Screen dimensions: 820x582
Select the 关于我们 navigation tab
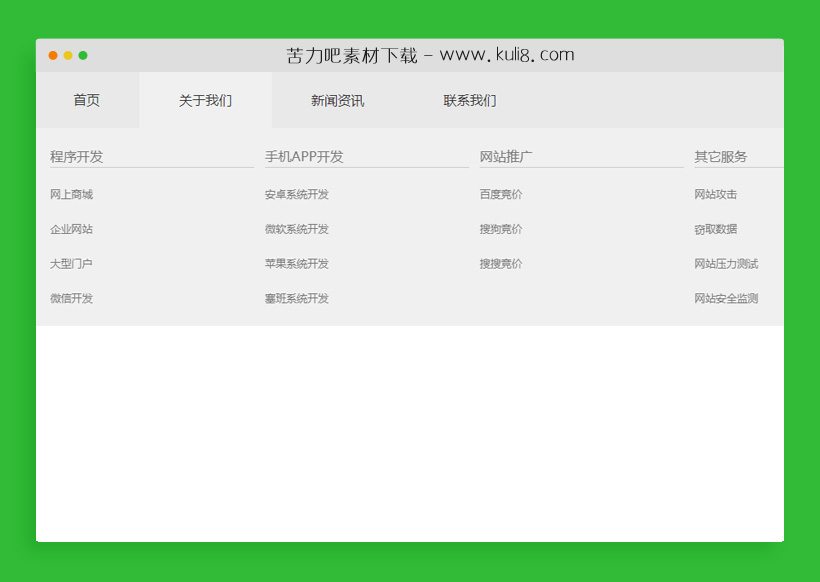click(202, 100)
